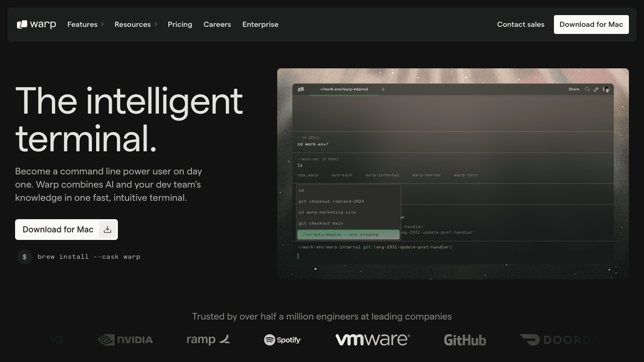Click the Contact sales link

[520, 25]
